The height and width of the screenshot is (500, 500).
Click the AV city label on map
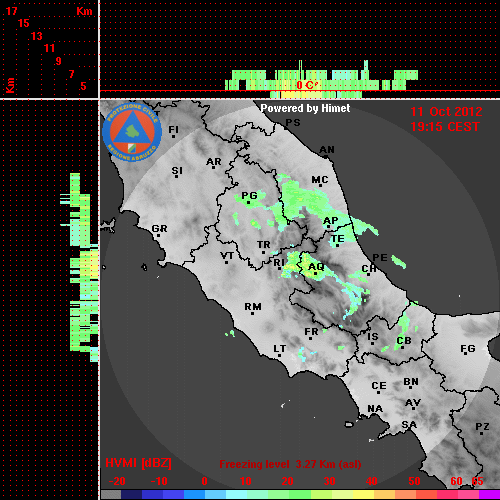413,403
